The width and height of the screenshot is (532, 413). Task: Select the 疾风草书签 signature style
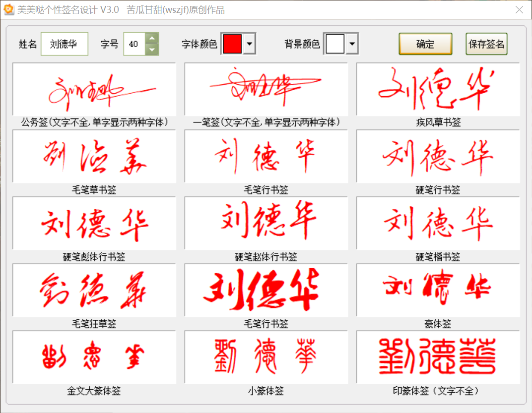point(439,90)
